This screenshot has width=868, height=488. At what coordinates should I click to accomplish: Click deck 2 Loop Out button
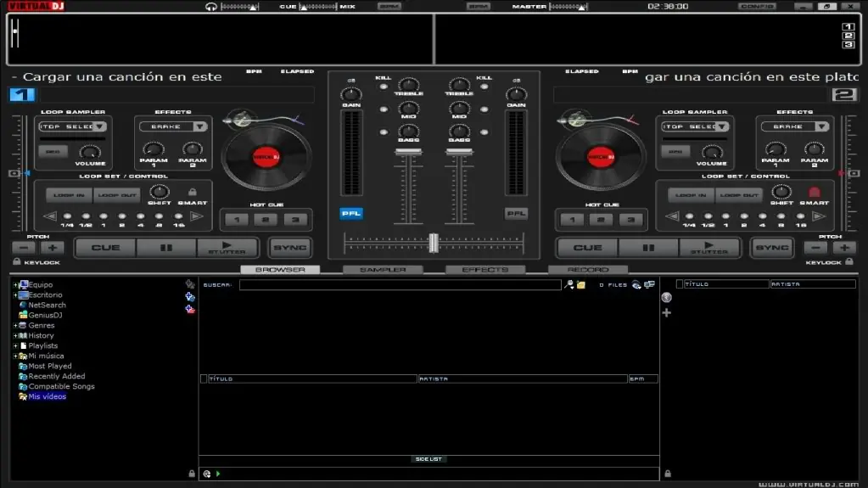pyautogui.click(x=739, y=195)
